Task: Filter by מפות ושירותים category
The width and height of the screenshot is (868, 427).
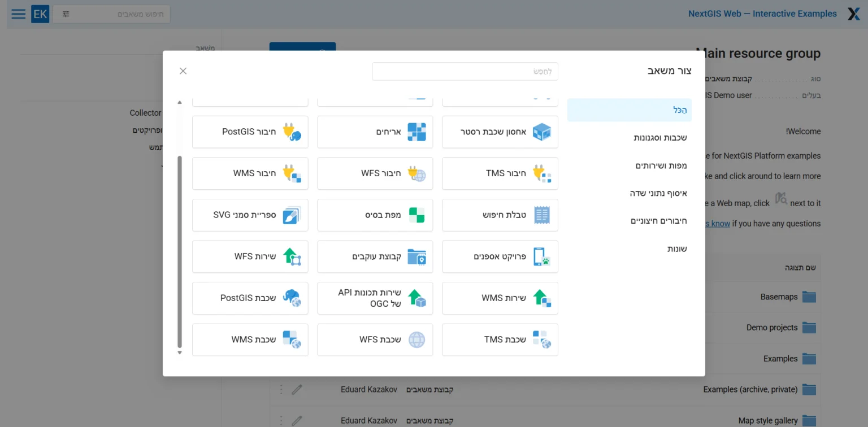Action: (630, 165)
